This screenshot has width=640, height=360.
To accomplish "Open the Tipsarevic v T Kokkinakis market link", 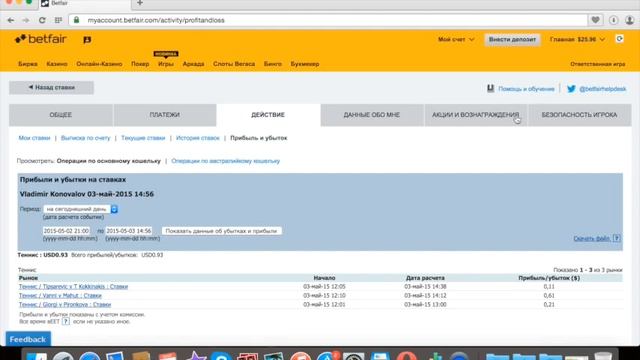I will click(x=73, y=287).
